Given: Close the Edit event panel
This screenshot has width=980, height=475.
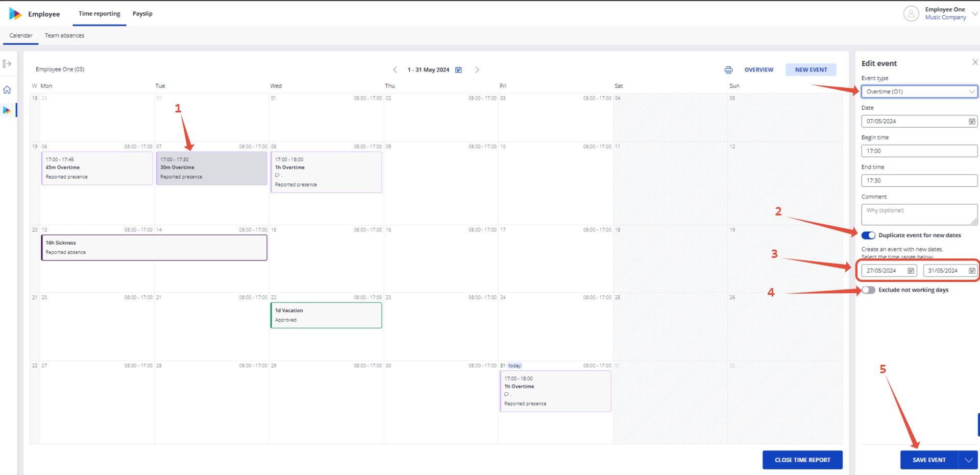Looking at the screenshot, I should click(x=975, y=62).
